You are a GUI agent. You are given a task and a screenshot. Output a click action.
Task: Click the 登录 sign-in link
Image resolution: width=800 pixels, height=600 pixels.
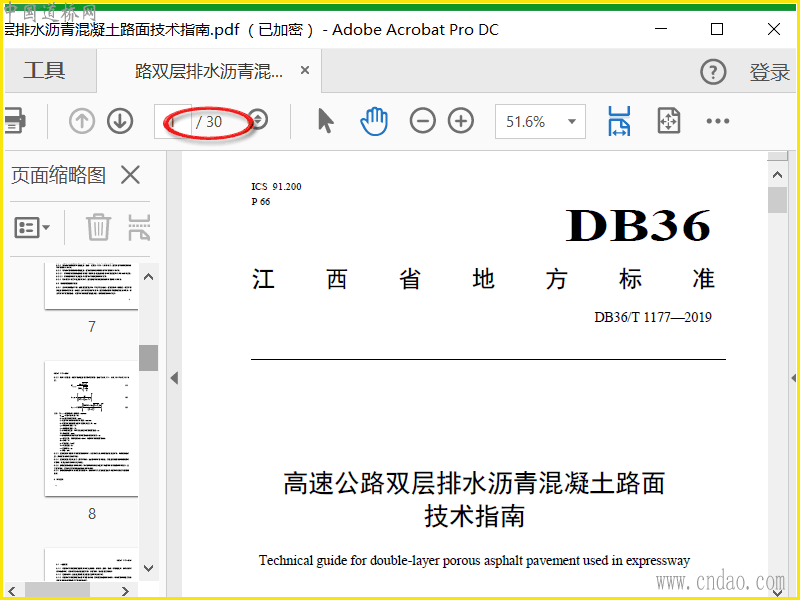pyautogui.click(x=769, y=72)
